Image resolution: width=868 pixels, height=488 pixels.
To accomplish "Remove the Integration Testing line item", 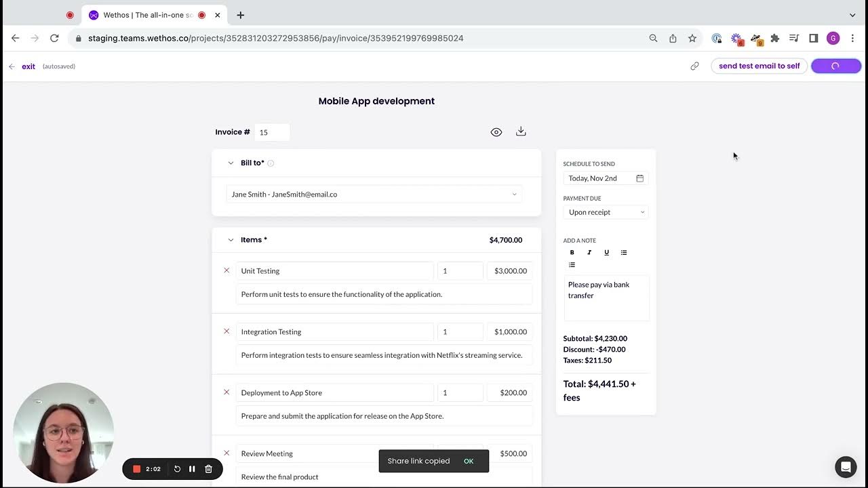I will pyautogui.click(x=226, y=331).
